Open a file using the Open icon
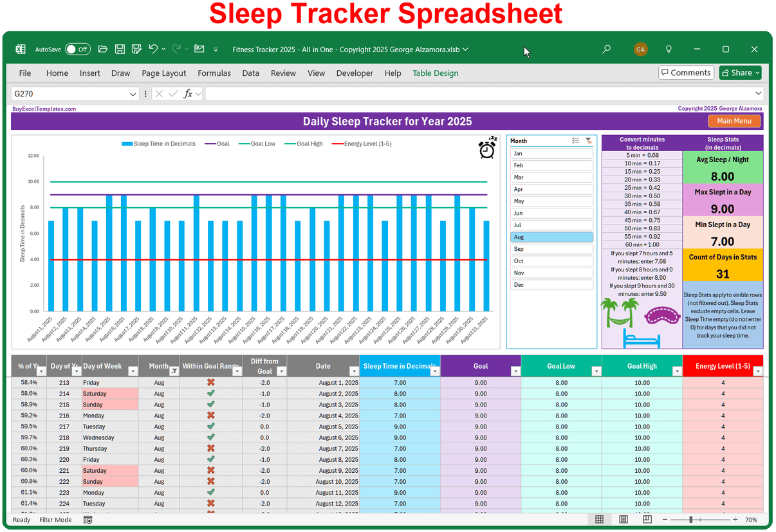Viewport: 776px width, 532px height. 103,49
